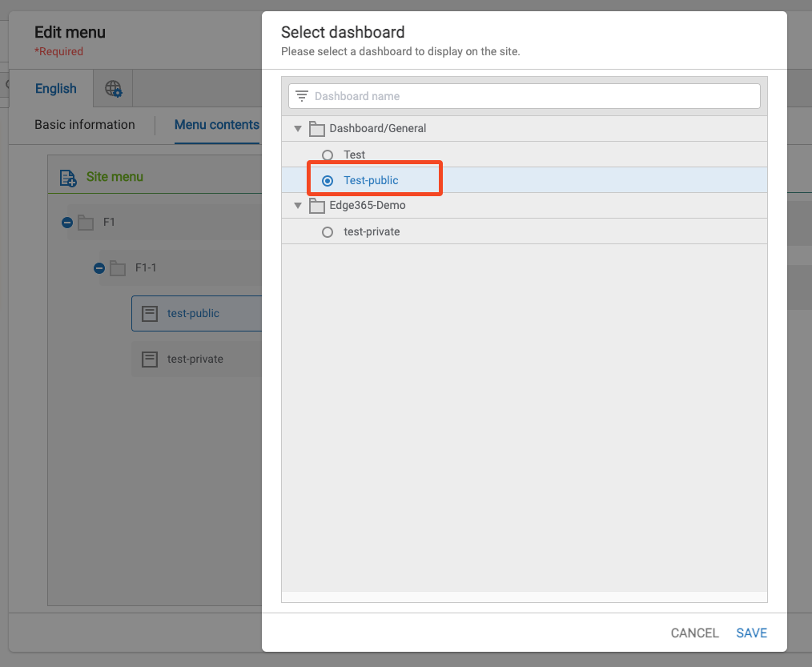
Task: Click the filter icon in search box
Action: click(x=302, y=96)
